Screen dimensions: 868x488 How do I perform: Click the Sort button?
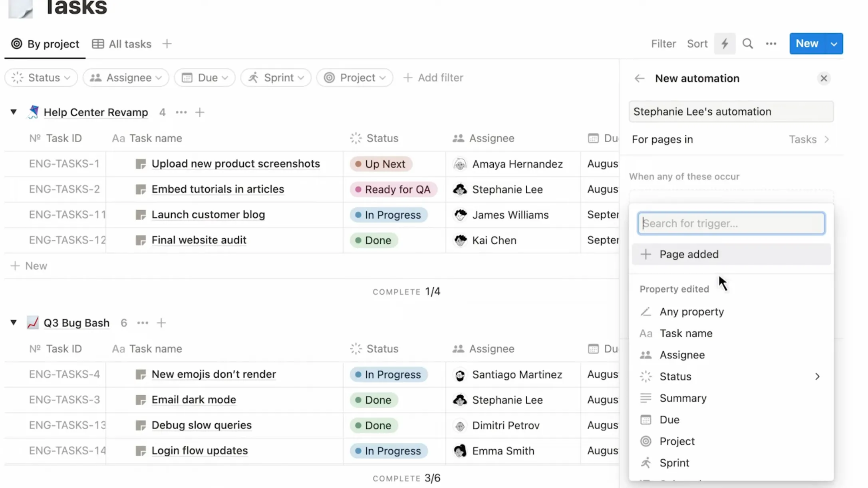697,44
